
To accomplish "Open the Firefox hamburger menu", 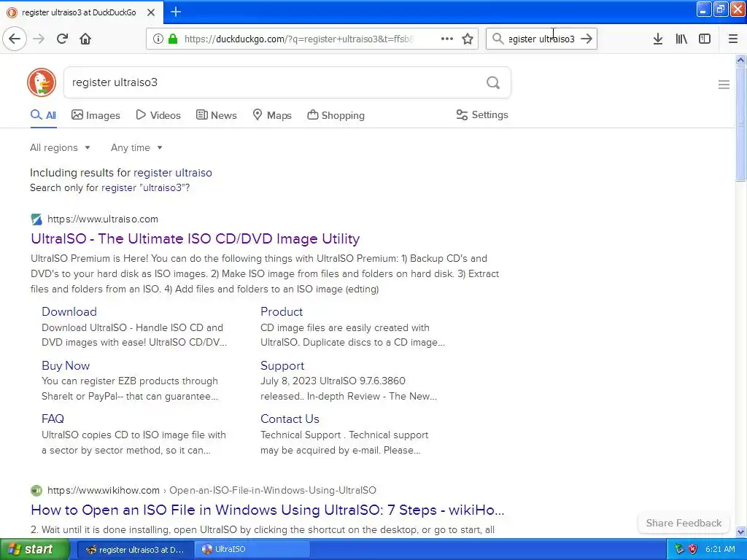I will click(732, 39).
